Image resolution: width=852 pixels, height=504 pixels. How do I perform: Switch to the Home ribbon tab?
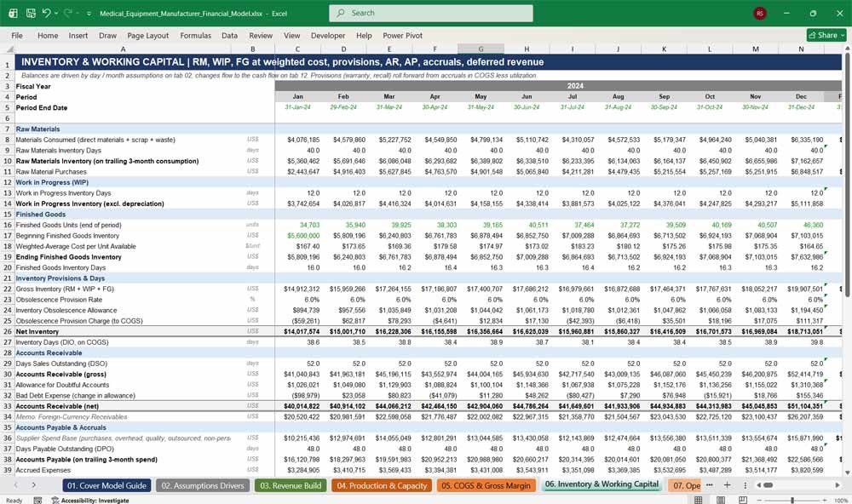click(x=48, y=35)
